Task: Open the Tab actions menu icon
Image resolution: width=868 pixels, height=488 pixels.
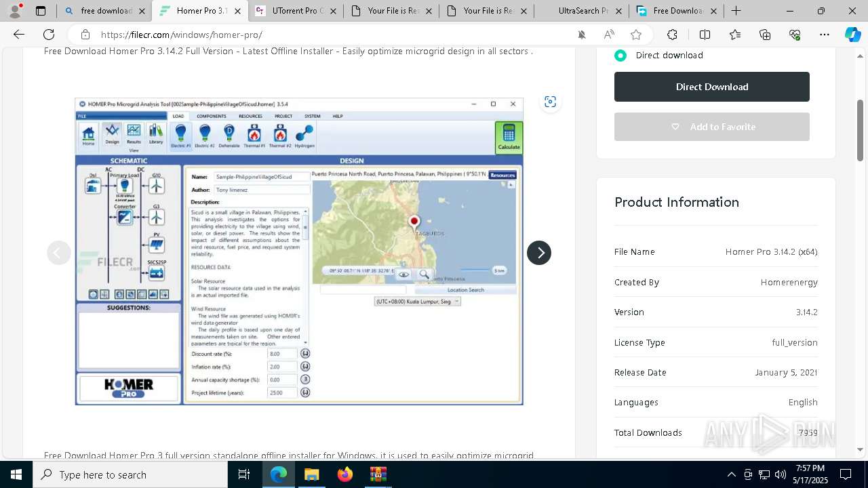Action: (x=41, y=11)
